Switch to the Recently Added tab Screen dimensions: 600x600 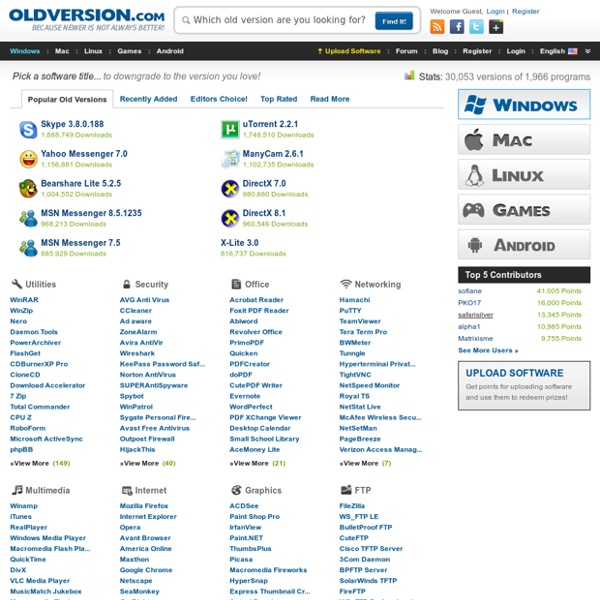click(148, 99)
